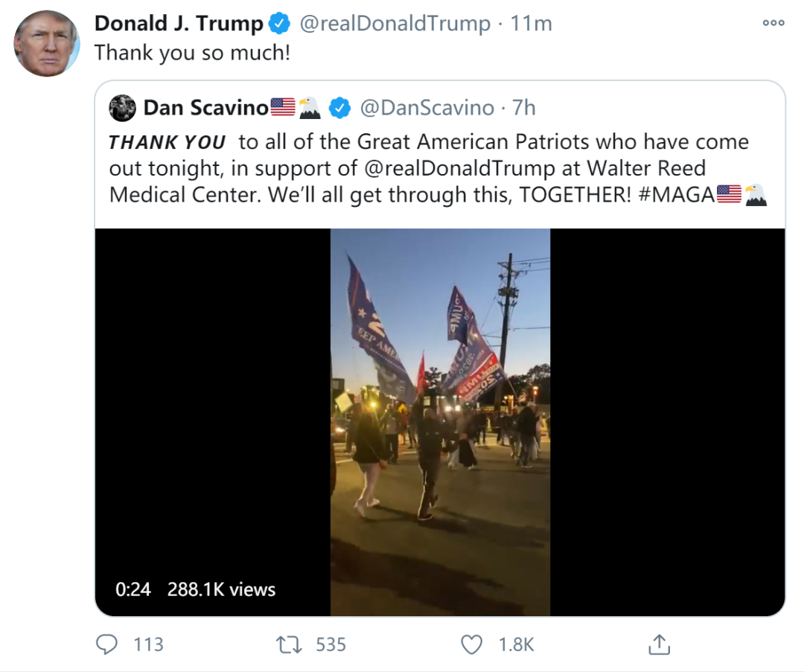Open the share tweet icon

pos(659,644)
